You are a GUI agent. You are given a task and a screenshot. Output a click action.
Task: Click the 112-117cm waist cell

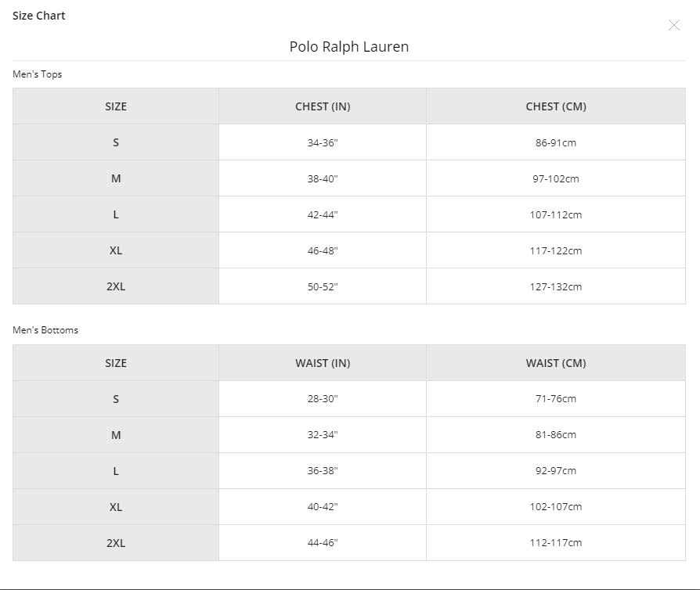(556, 543)
